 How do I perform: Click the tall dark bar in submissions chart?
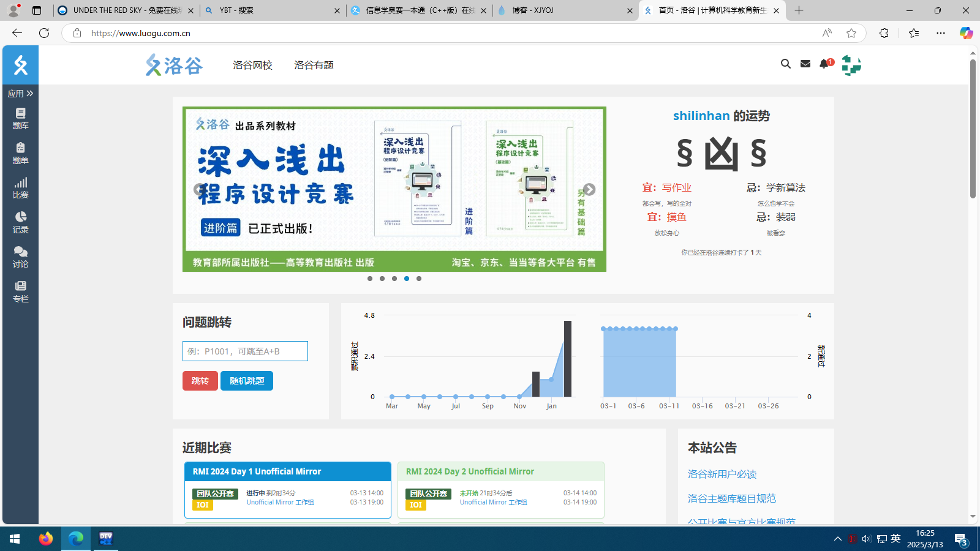[568, 359]
